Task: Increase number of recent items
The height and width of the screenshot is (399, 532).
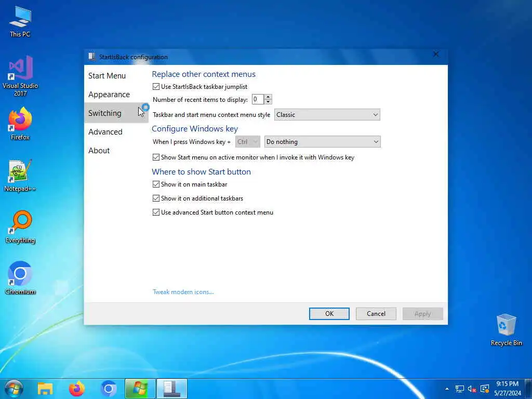Action: pos(268,97)
